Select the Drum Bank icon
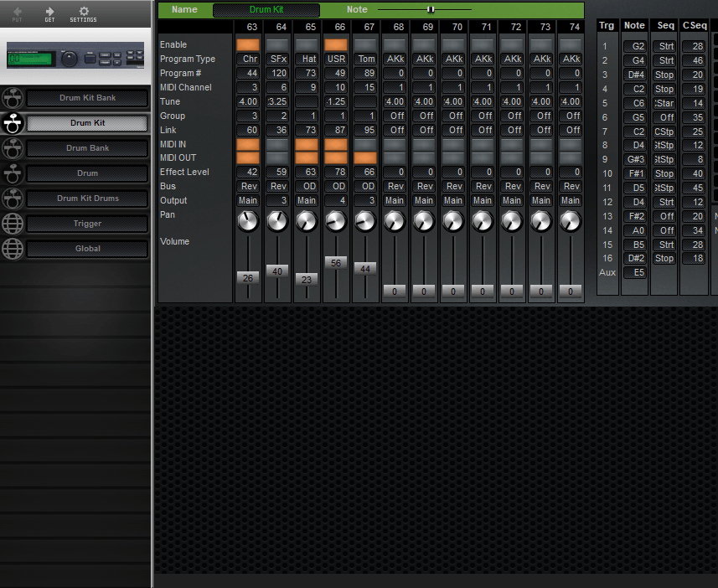 coord(13,148)
